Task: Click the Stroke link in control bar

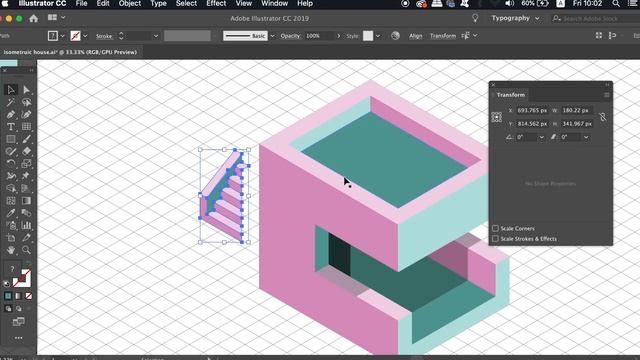Action: (x=104, y=36)
